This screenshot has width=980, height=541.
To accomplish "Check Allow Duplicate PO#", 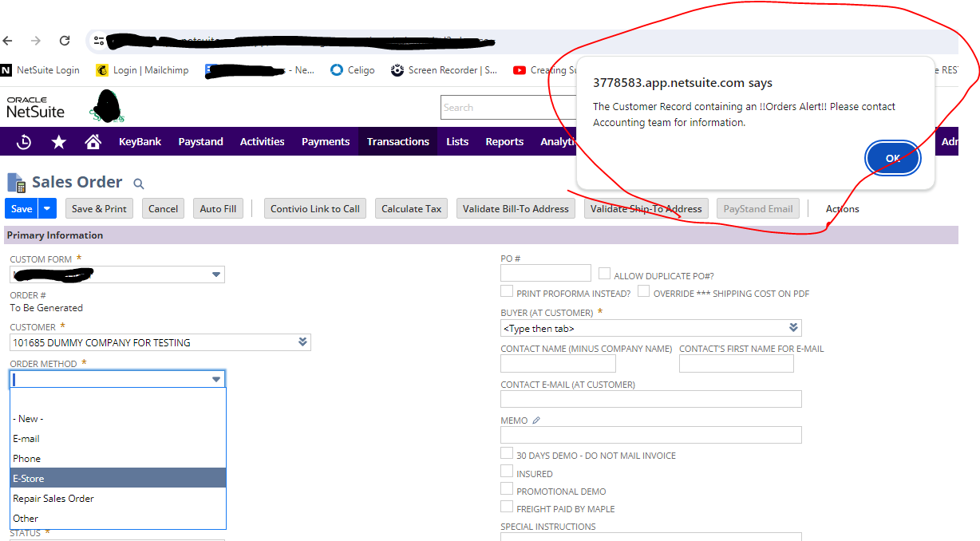I will click(604, 273).
